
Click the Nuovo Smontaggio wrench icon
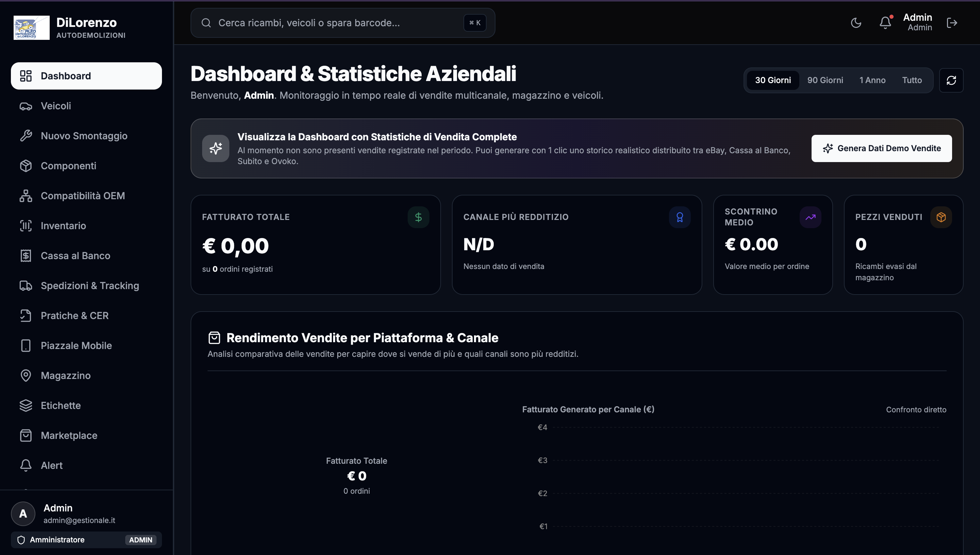[x=26, y=136]
